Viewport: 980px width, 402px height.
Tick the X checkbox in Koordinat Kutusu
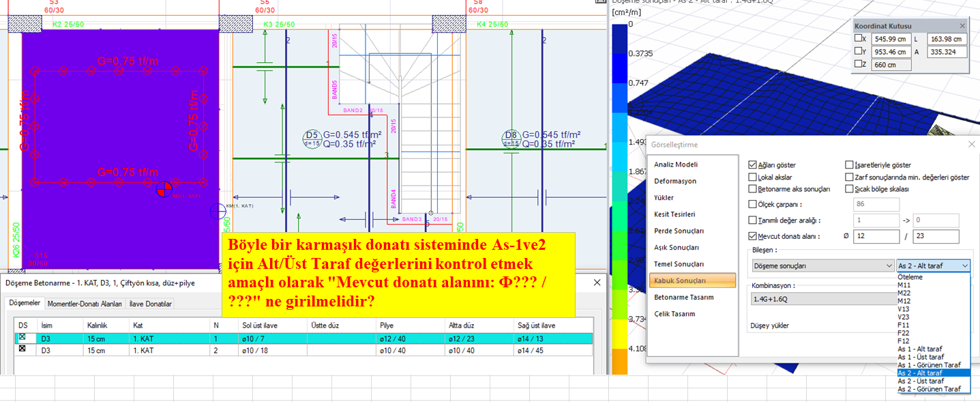click(858, 39)
